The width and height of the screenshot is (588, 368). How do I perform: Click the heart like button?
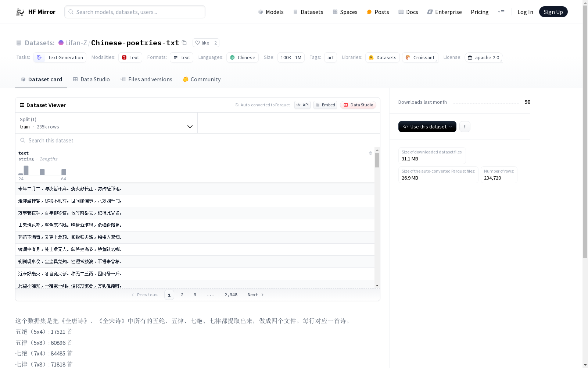(x=202, y=43)
